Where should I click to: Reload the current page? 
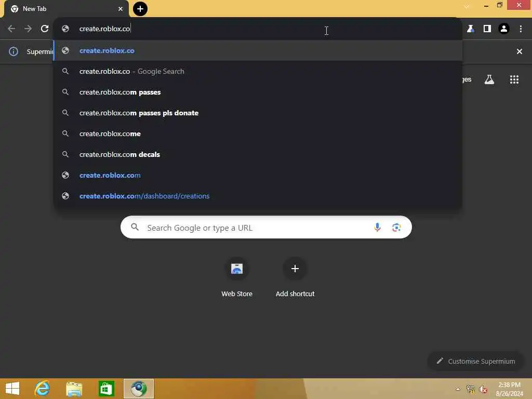45,29
